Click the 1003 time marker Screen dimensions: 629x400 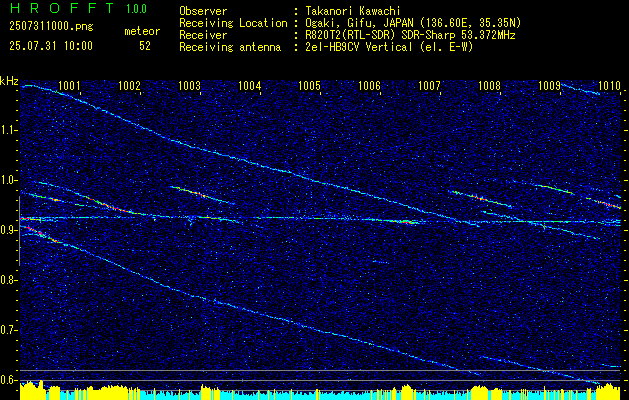(x=189, y=85)
